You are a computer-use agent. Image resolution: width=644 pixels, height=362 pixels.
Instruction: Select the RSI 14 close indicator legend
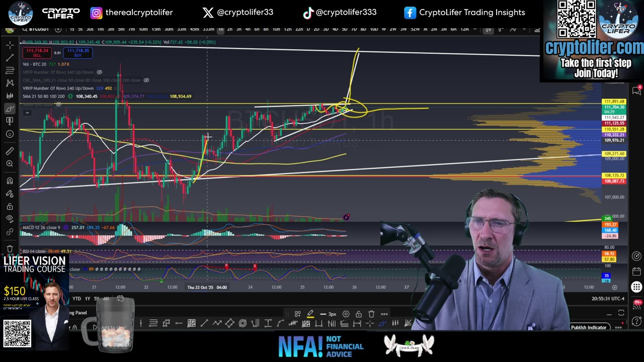(34, 251)
